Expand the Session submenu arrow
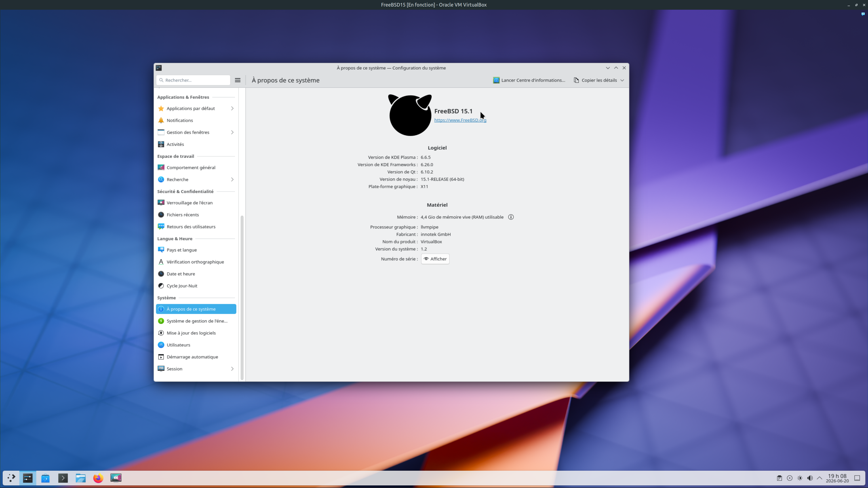Image resolution: width=868 pixels, height=488 pixels. point(232,369)
